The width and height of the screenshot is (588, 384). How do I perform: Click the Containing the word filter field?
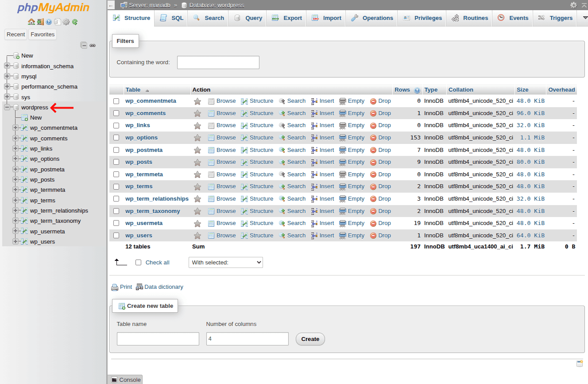tap(218, 62)
